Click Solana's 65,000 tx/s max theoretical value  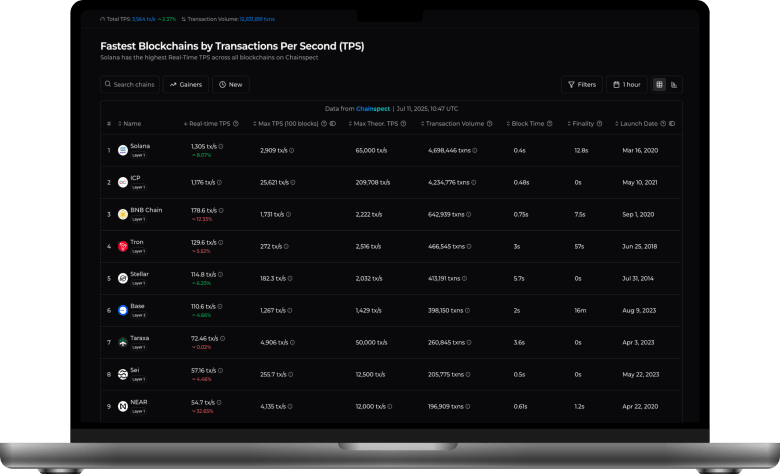(371, 150)
